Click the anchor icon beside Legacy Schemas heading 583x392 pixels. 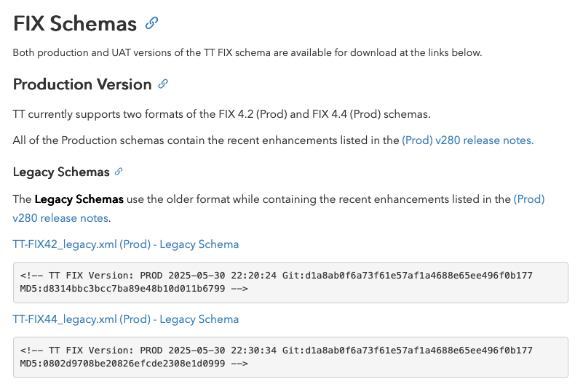tap(119, 172)
